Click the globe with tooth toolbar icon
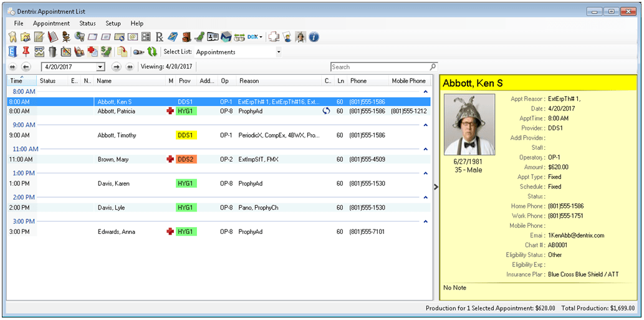644x320 pixels. pos(79,37)
